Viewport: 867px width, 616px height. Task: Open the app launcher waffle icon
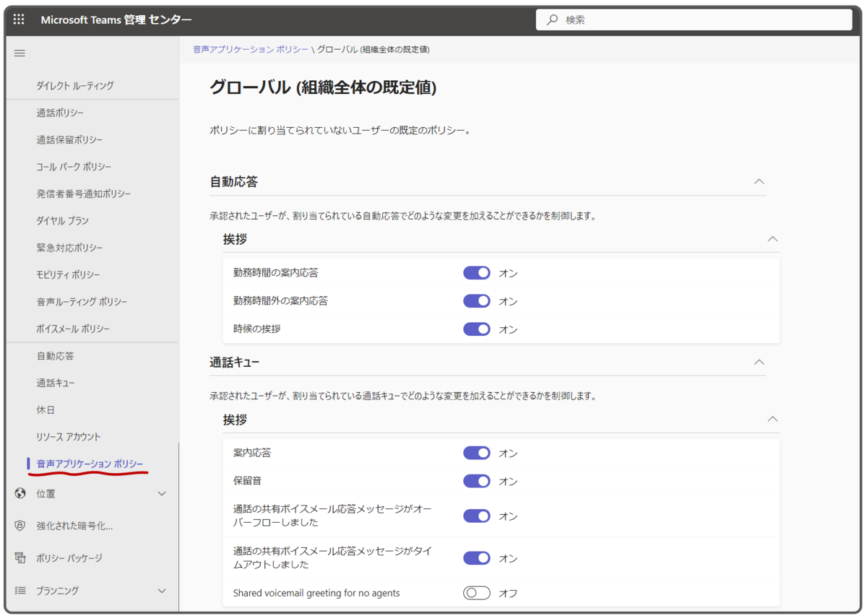[19, 19]
